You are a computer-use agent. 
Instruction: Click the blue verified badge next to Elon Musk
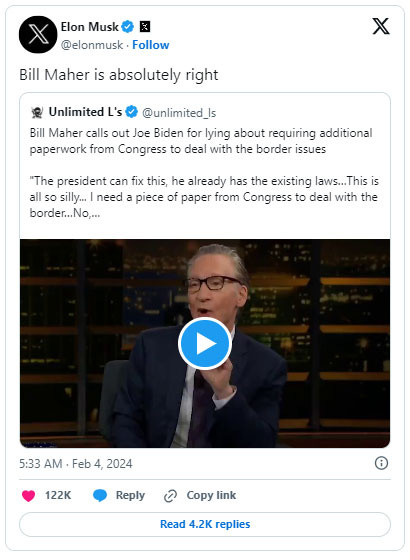pyautogui.click(x=128, y=26)
